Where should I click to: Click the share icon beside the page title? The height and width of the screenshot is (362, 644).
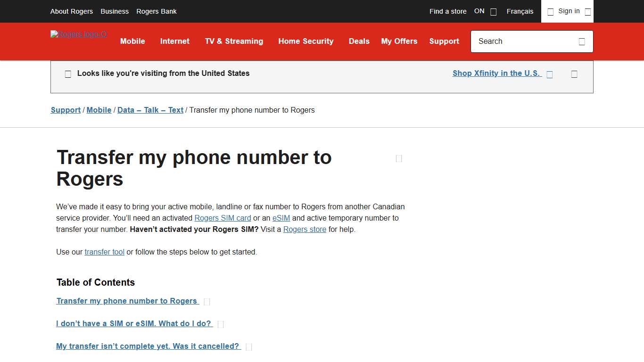(x=398, y=158)
